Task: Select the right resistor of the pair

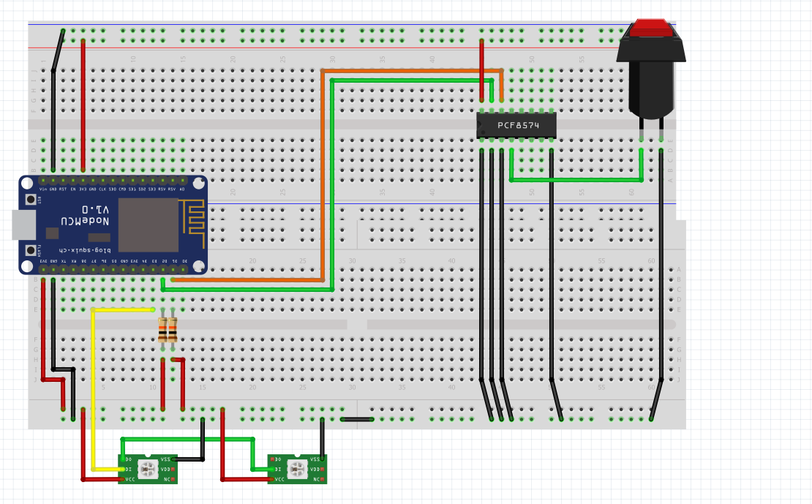Action: coord(173,330)
